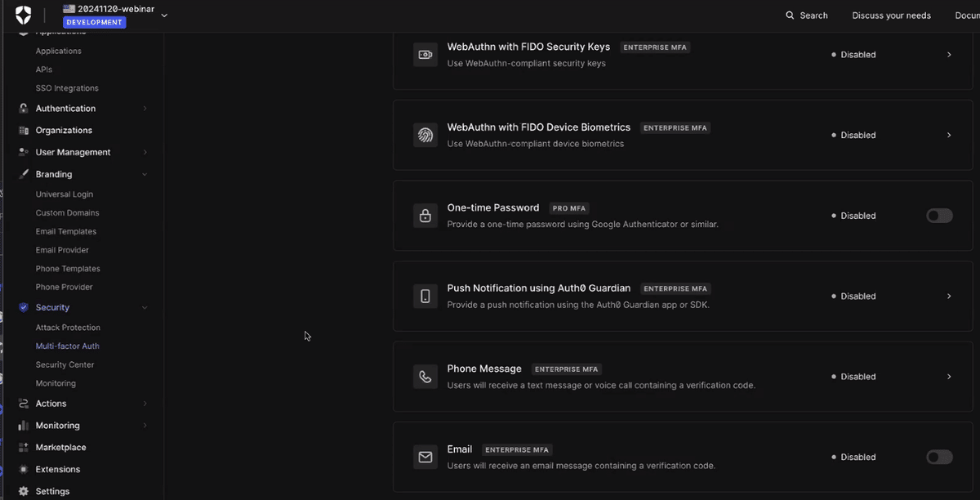This screenshot has width=980, height=500.
Task: Click the Branding pen icon
Action: pos(23,175)
